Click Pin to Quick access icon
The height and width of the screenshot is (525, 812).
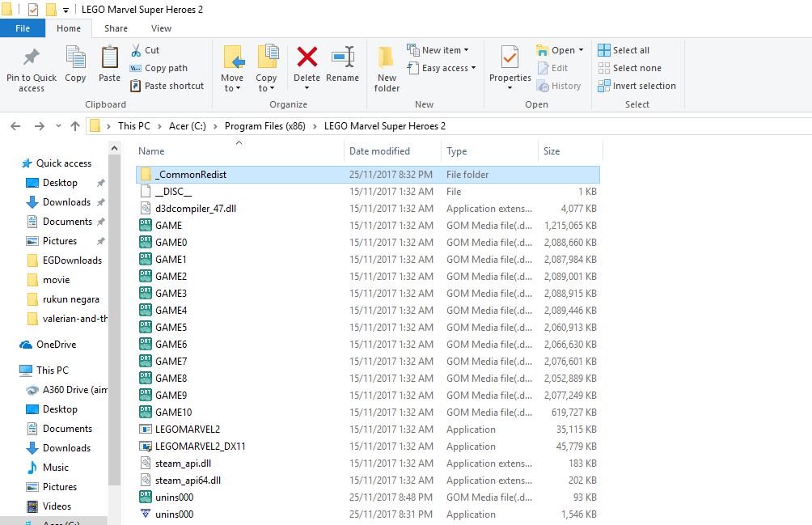(x=31, y=57)
